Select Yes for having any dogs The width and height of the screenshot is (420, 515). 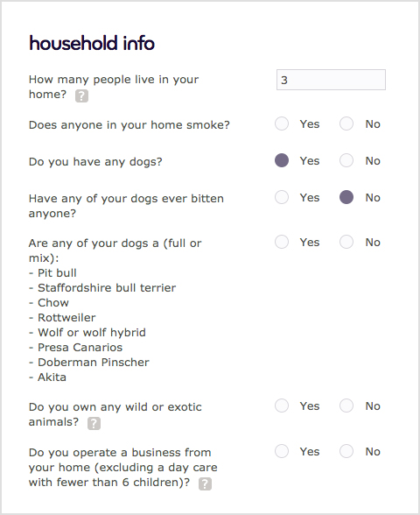(x=282, y=160)
